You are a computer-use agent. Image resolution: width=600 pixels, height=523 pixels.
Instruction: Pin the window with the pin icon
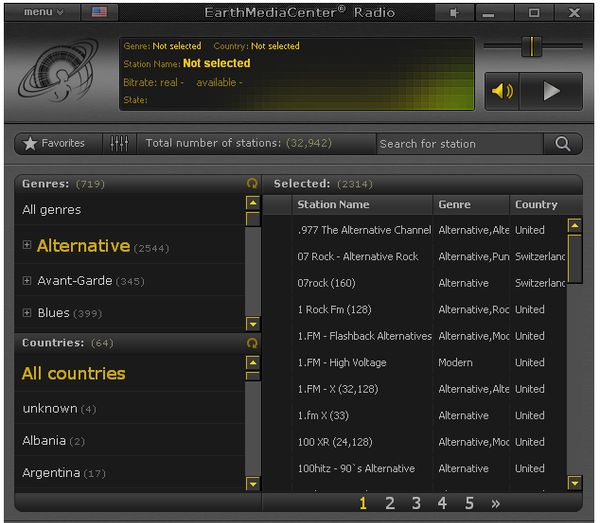[454, 13]
